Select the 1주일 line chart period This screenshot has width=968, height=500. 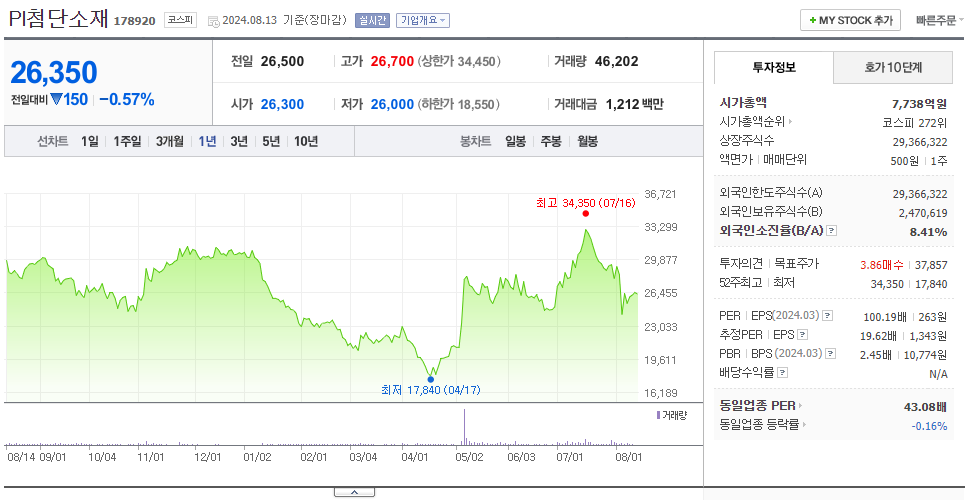(127, 141)
